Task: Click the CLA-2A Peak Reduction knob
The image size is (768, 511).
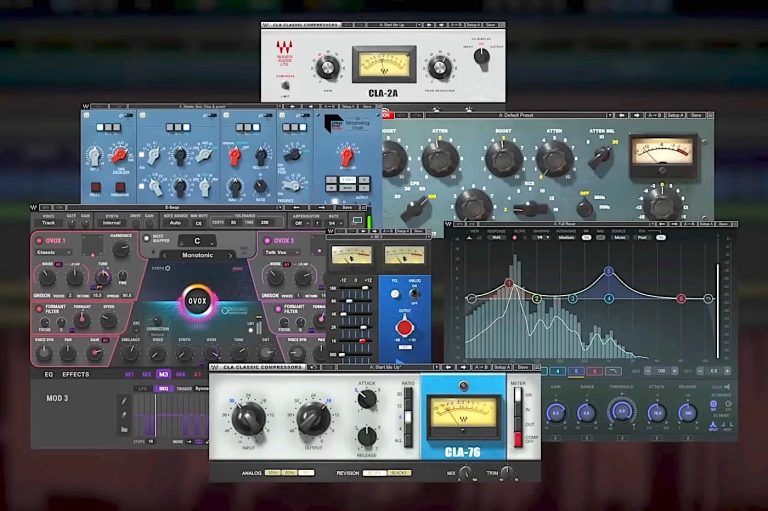Action: pos(439,68)
